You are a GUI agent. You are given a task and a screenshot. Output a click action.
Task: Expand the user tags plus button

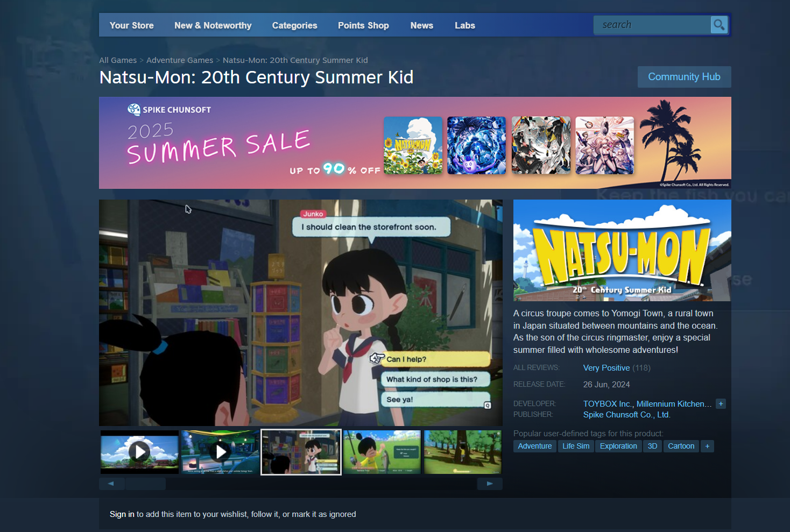click(707, 446)
